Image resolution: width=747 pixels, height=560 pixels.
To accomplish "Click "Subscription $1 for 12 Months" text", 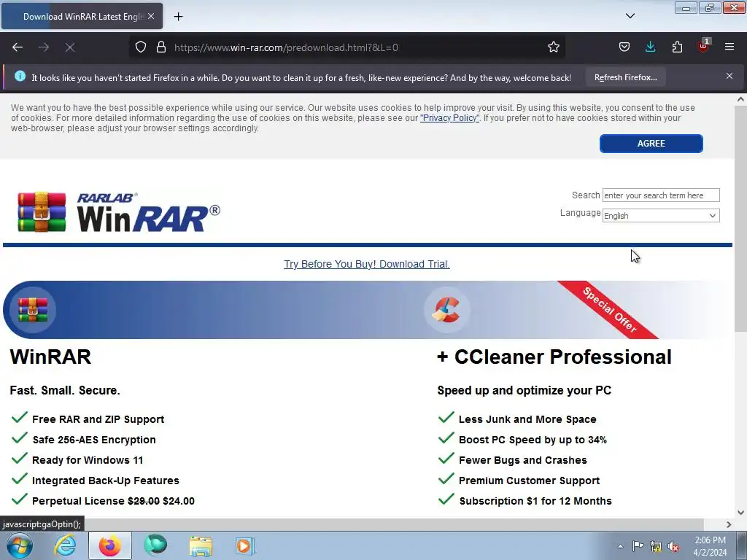I will pos(535,502).
